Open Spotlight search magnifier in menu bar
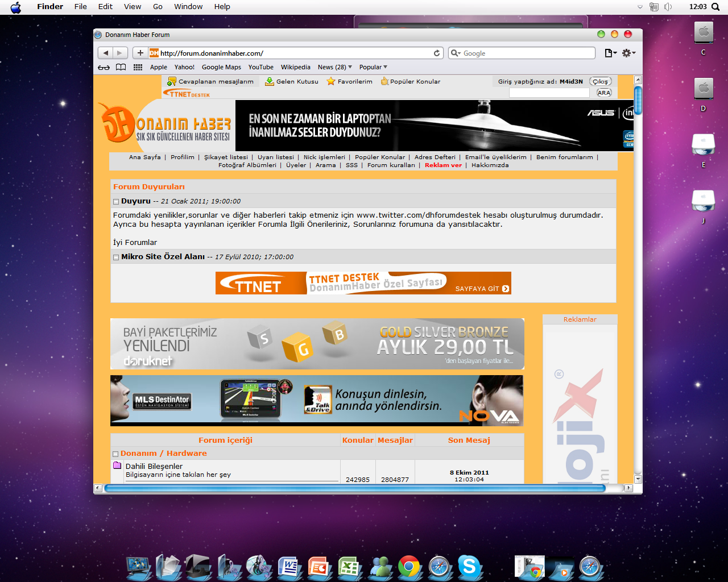Viewport: 728px width, 582px height. tap(715, 7)
